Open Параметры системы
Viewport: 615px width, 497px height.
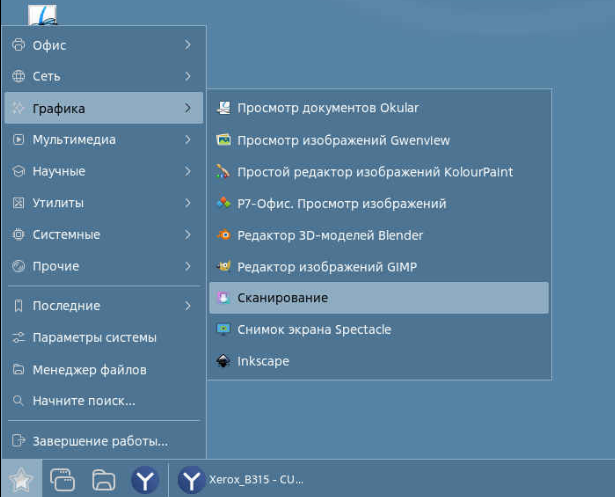tap(104, 337)
